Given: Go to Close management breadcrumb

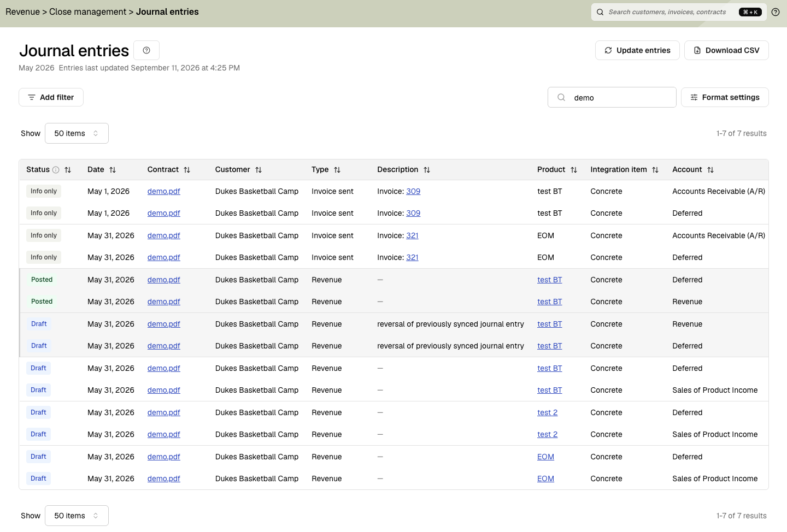Looking at the screenshot, I should pos(87,12).
